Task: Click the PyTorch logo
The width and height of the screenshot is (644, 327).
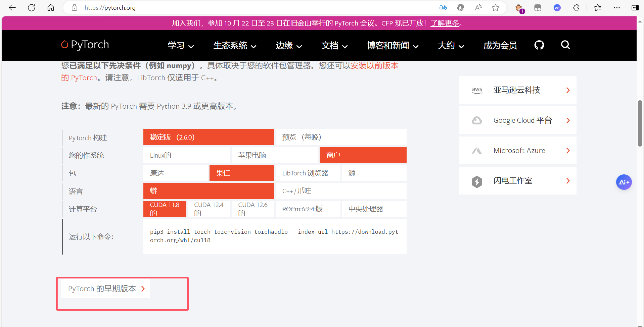Action: click(85, 45)
